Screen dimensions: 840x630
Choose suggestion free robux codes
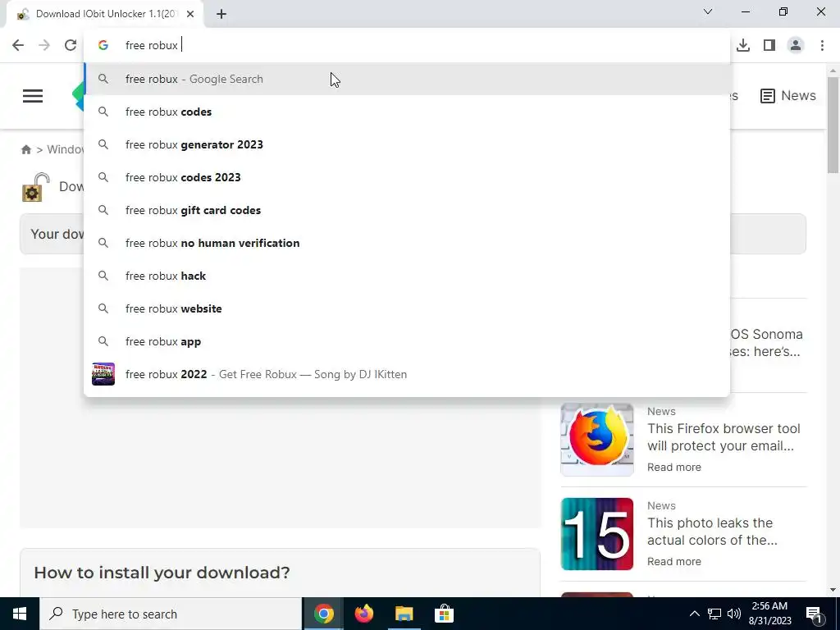tap(407, 112)
